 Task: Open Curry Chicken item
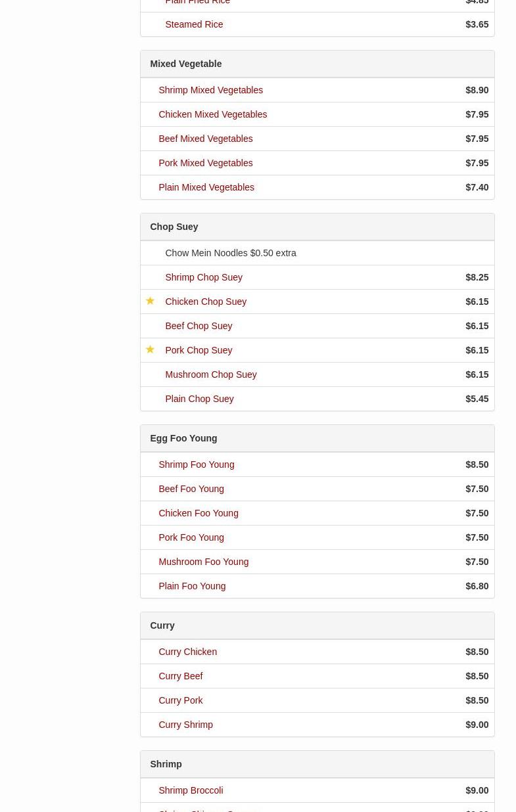187,652
